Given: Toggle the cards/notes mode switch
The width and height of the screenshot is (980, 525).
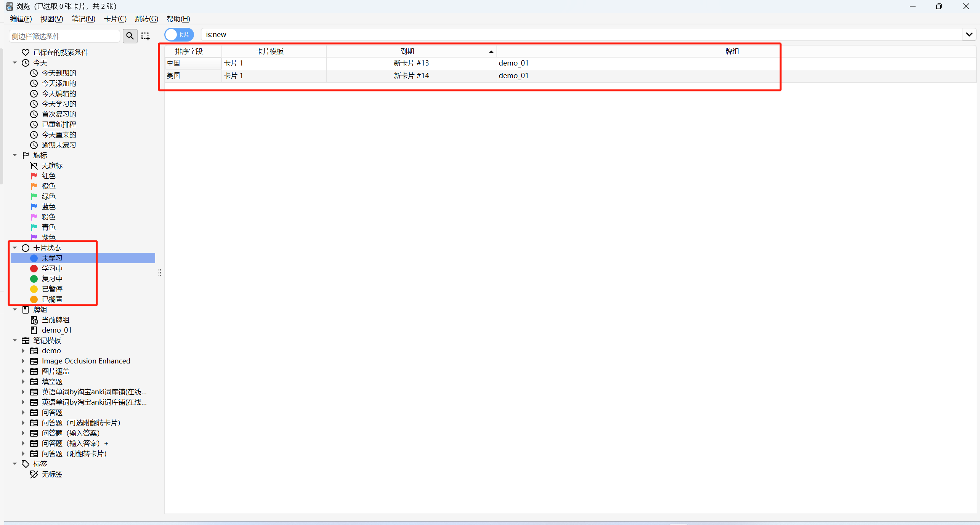Looking at the screenshot, I should click(x=179, y=35).
